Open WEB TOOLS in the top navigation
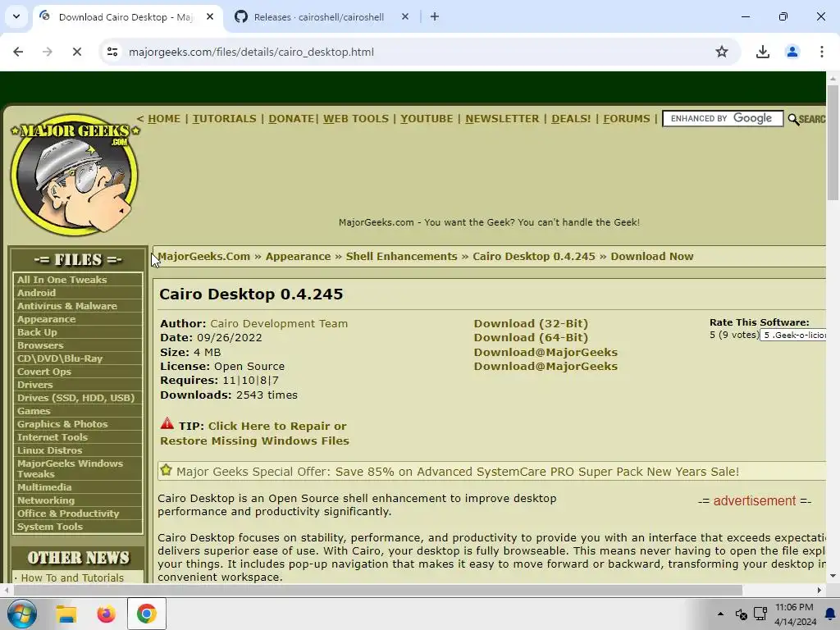 point(356,118)
